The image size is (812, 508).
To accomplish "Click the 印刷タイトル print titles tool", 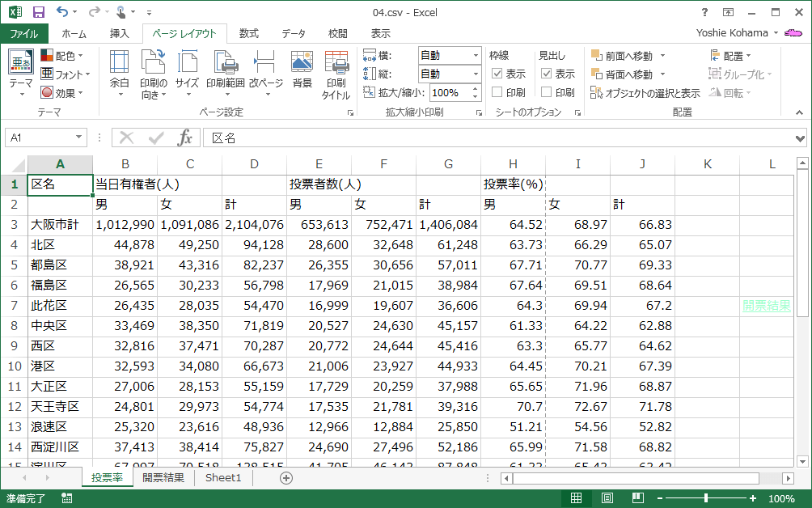I will pos(336,75).
